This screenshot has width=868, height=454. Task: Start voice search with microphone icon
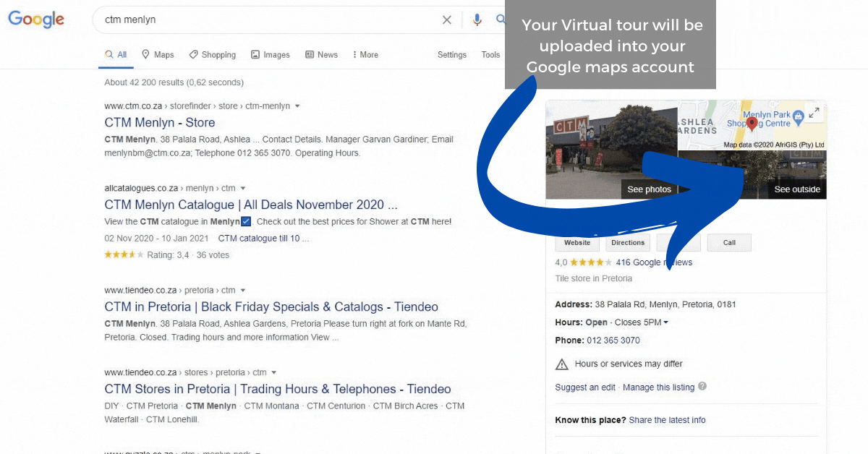477,20
